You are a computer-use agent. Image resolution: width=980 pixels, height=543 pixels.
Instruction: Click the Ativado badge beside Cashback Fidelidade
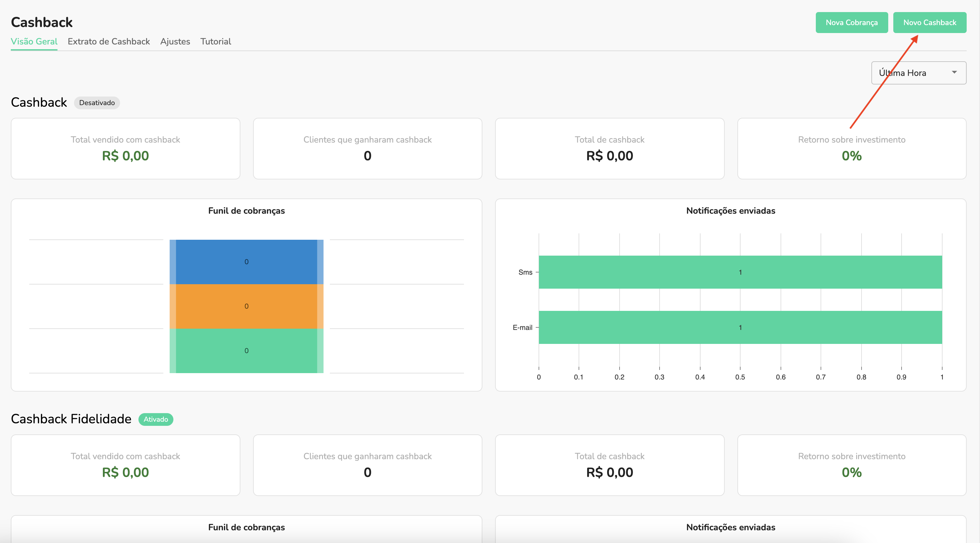[156, 419]
